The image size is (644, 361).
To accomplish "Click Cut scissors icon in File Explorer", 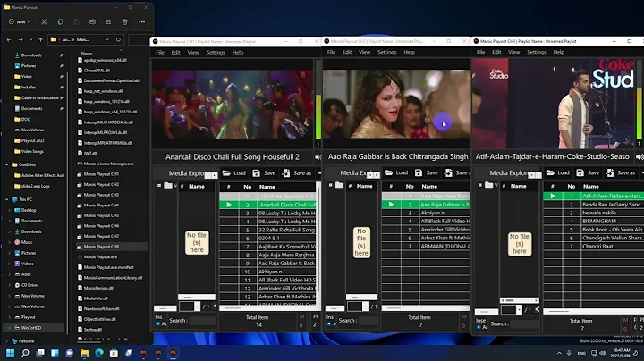I will tap(44, 21).
